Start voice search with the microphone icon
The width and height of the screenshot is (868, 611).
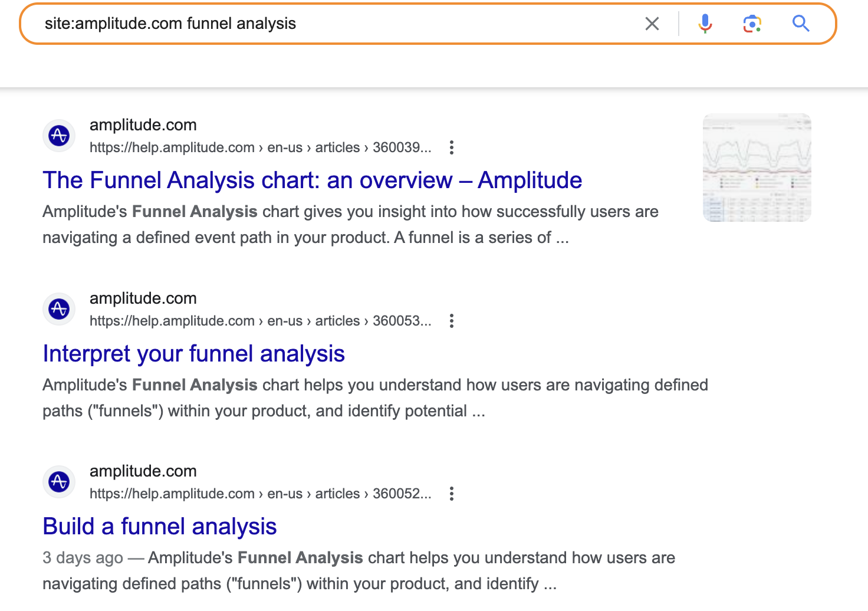705,24
